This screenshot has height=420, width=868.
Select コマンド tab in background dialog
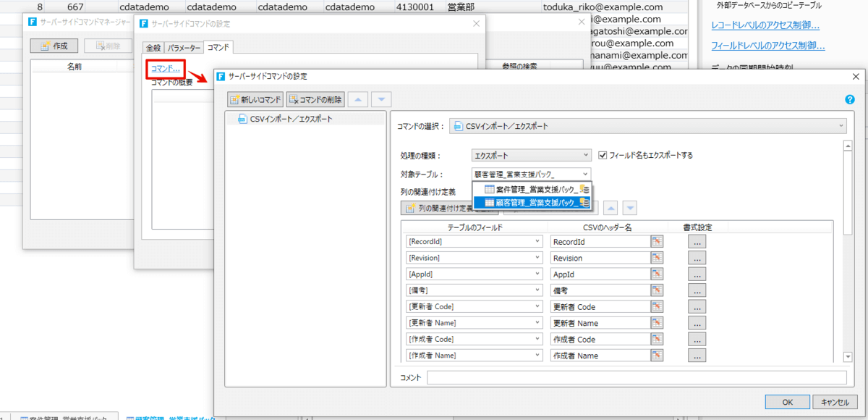[218, 47]
